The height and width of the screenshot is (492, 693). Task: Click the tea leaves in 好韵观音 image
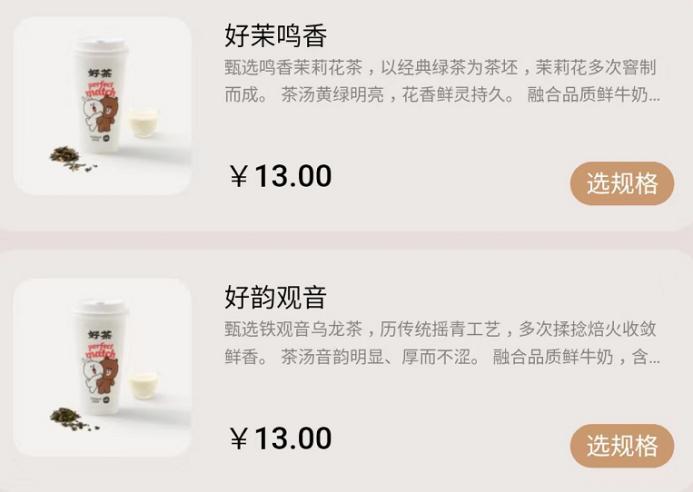73,420
